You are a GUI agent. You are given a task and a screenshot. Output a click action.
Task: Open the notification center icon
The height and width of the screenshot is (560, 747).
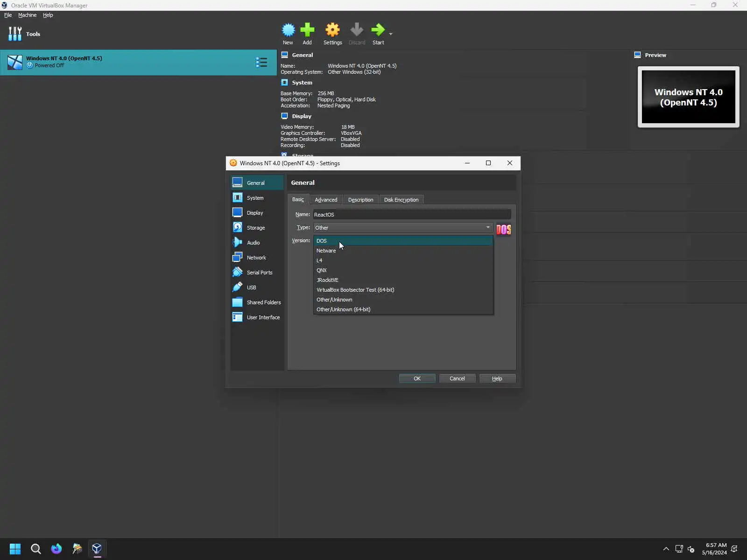coord(734,549)
